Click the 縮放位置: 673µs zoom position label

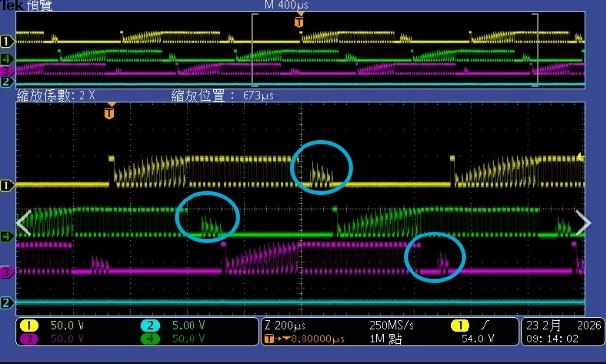coord(223,96)
